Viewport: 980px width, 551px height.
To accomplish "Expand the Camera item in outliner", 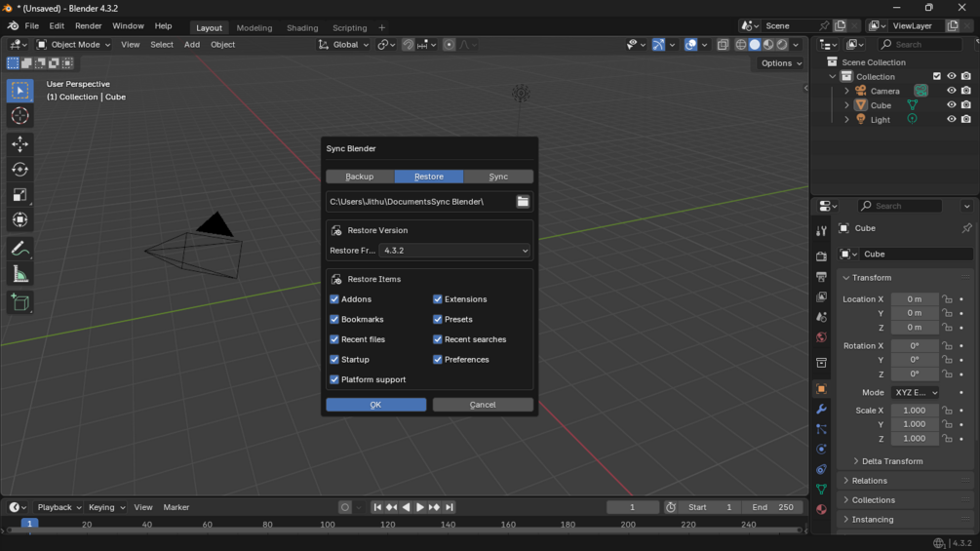I will (x=846, y=92).
